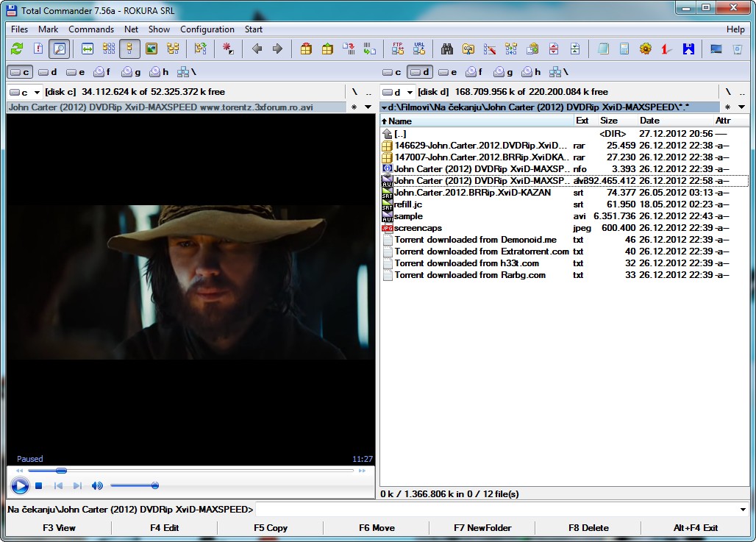This screenshot has width=756, height=542.
Task: Click the command line input field
Action: coord(496,510)
